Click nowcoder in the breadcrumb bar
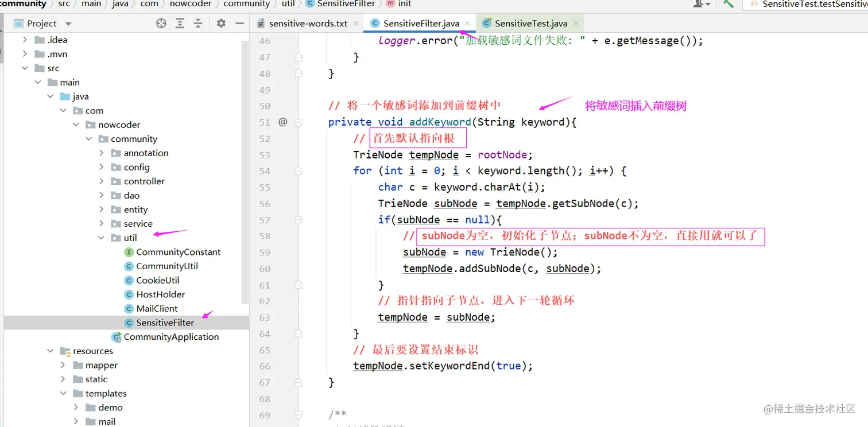The width and height of the screenshot is (868, 427). tap(191, 4)
